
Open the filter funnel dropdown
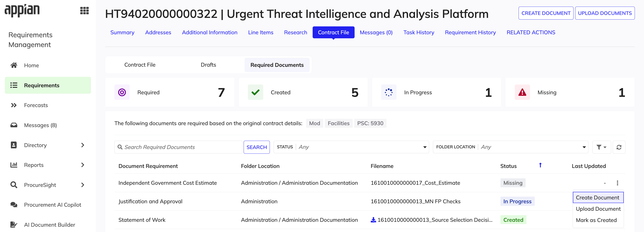pos(601,147)
